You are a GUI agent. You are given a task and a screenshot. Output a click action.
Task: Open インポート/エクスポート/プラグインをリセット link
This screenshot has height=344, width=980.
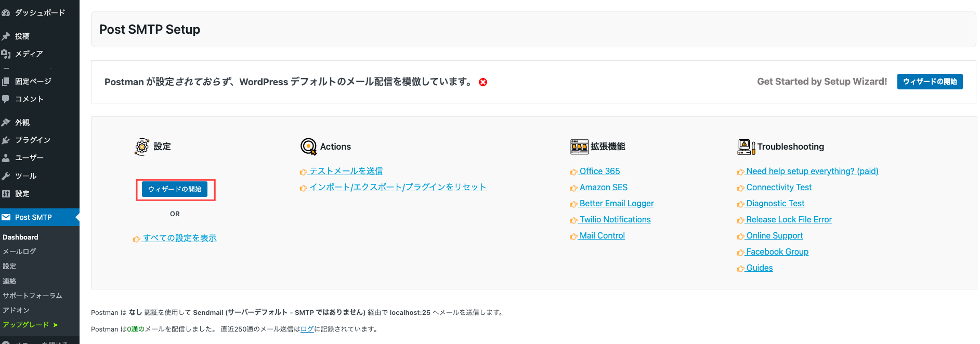[x=398, y=187]
